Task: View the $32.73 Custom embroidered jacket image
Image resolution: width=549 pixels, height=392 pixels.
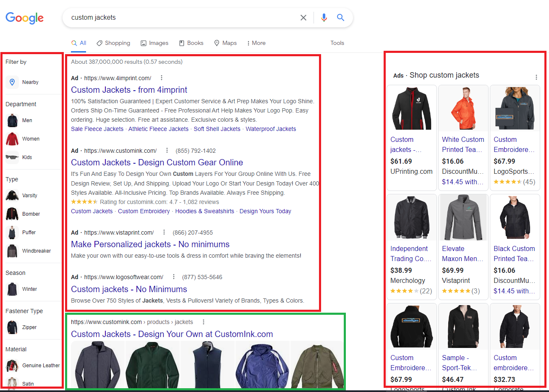Action: click(x=515, y=327)
